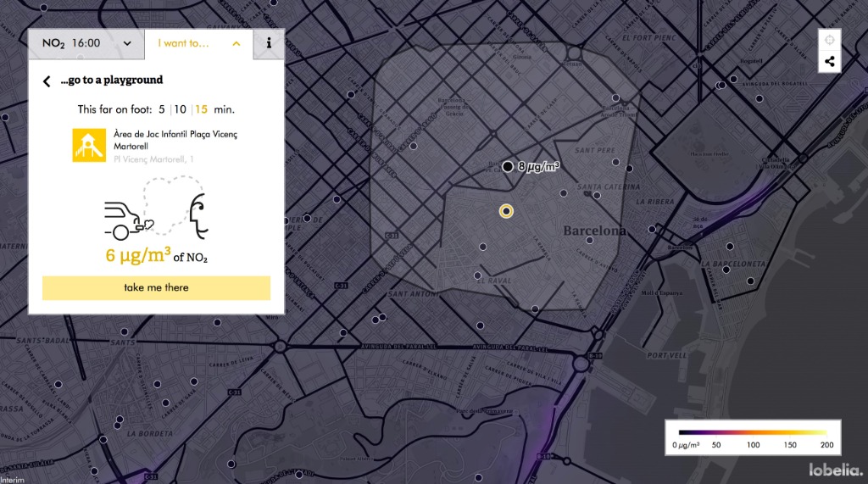Open the NO2 16:00 time dropdown
This screenshot has width=868, height=484.
(x=87, y=44)
